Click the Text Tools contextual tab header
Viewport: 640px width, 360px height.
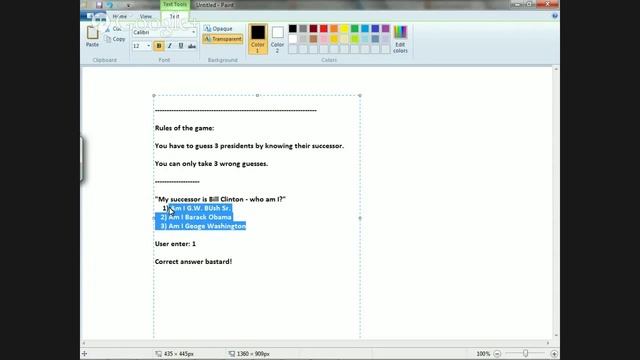pos(175,4)
